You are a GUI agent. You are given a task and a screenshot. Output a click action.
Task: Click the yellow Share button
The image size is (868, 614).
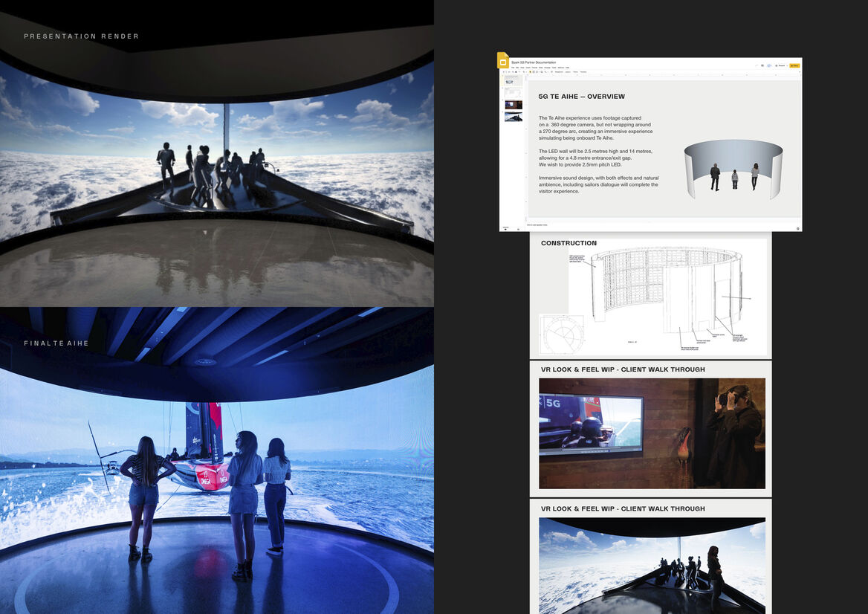click(x=794, y=65)
